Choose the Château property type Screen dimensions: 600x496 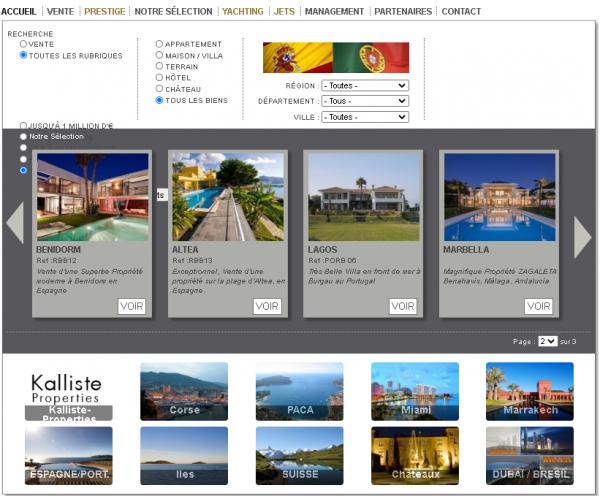160,89
